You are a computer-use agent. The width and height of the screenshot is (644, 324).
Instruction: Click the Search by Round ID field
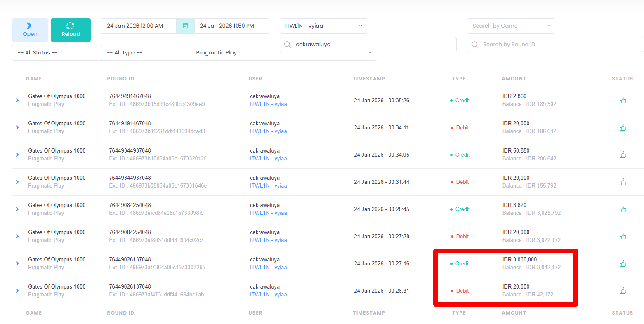555,45
